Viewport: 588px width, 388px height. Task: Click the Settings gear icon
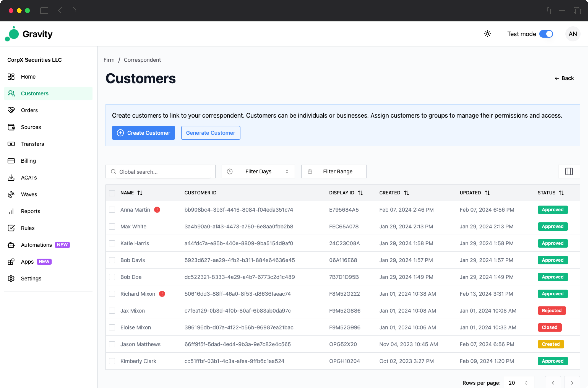pyautogui.click(x=11, y=279)
